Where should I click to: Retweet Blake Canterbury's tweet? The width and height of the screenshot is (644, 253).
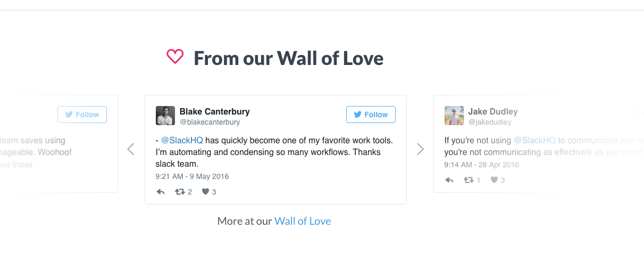180,192
